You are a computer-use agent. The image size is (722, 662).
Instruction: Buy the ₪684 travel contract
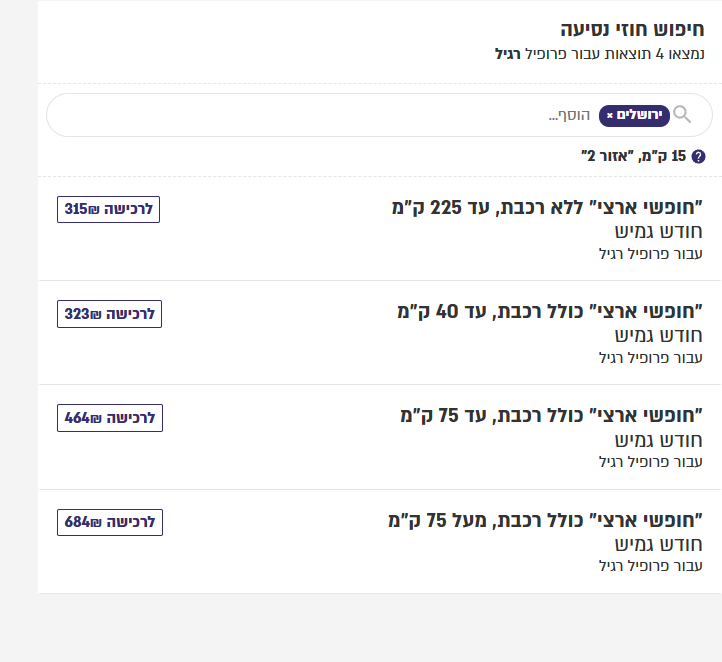coord(110,522)
